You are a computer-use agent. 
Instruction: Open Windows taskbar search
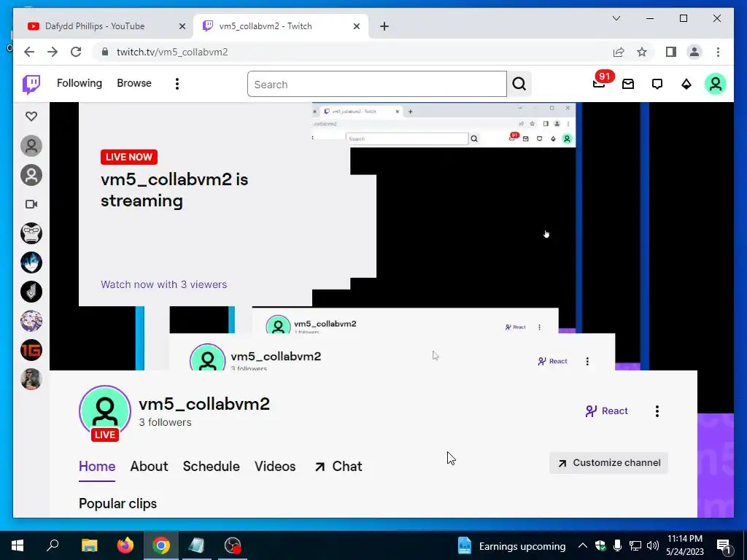53,545
